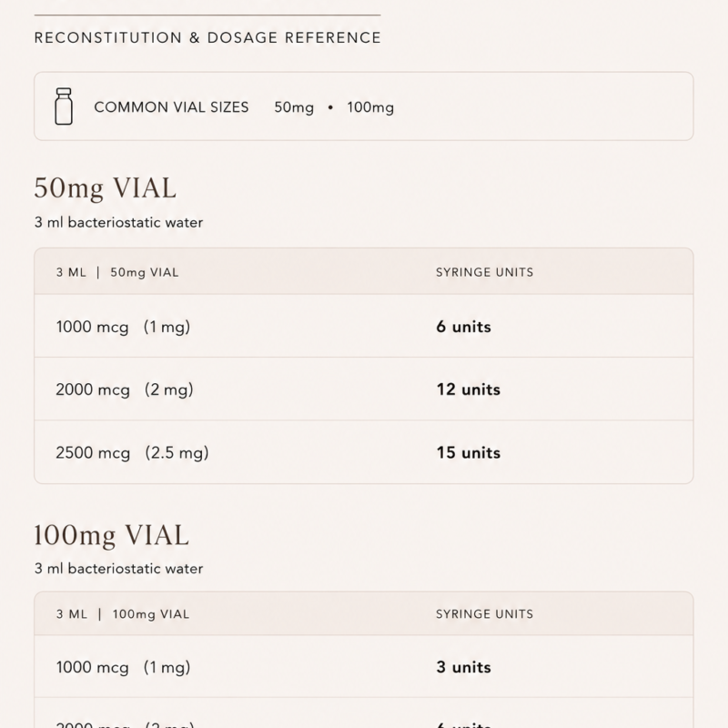Select the 50mg common vial size
The height and width of the screenshot is (728, 728).
294,107
